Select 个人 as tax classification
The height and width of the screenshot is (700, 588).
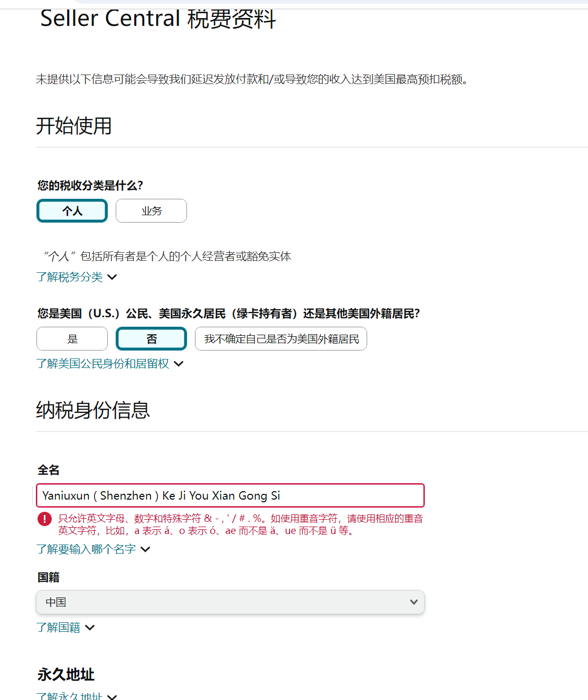click(72, 210)
